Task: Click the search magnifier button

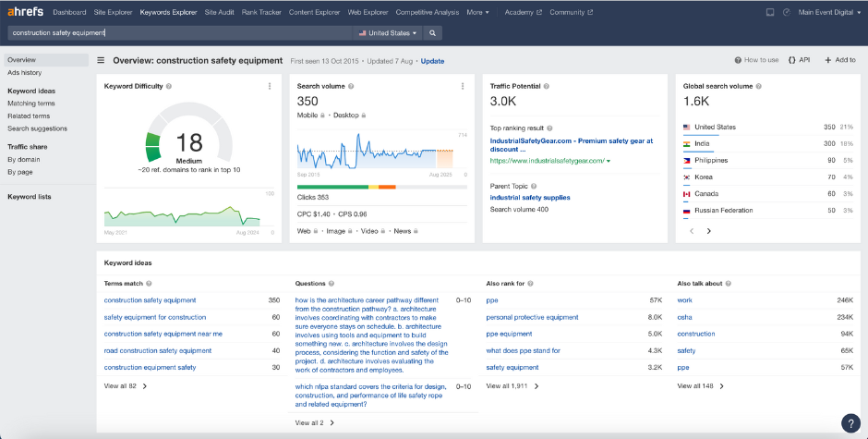Action: point(433,32)
